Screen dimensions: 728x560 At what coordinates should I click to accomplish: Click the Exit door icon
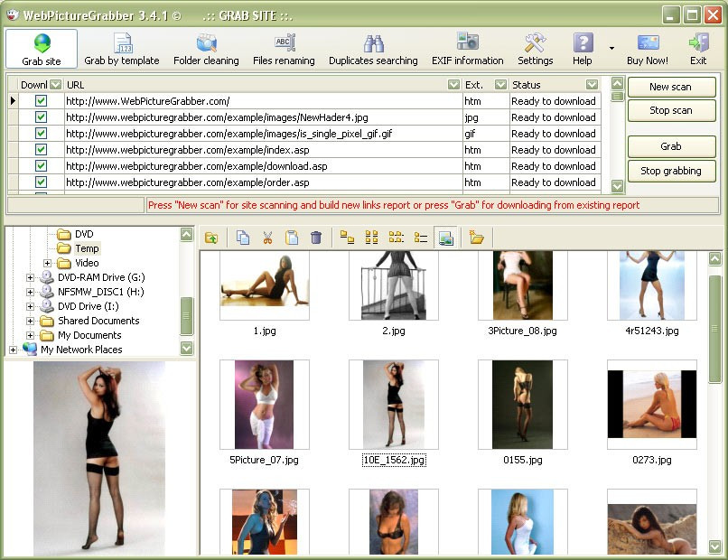[x=698, y=49]
